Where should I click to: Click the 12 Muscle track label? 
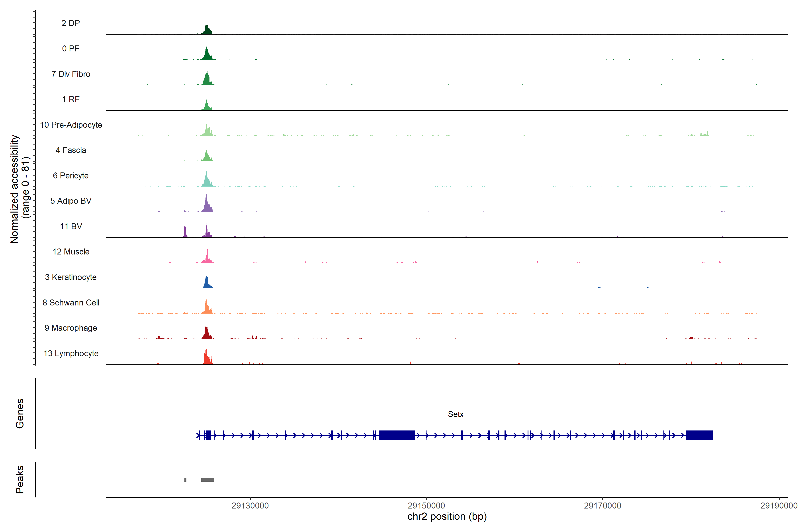70,252
